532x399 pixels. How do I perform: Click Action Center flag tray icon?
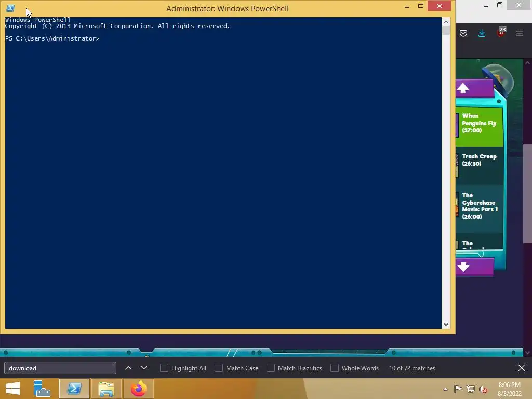click(458, 389)
